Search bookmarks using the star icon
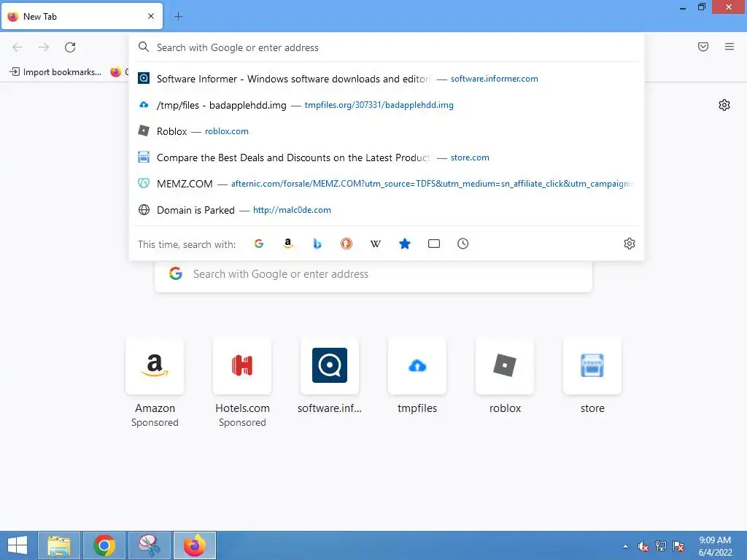 404,244
